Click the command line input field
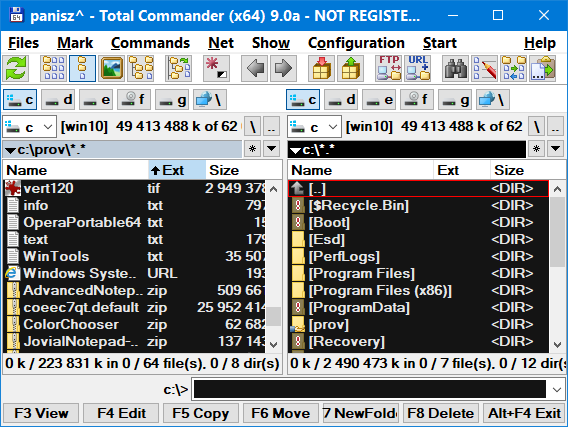The width and height of the screenshot is (568, 427). coord(370,390)
